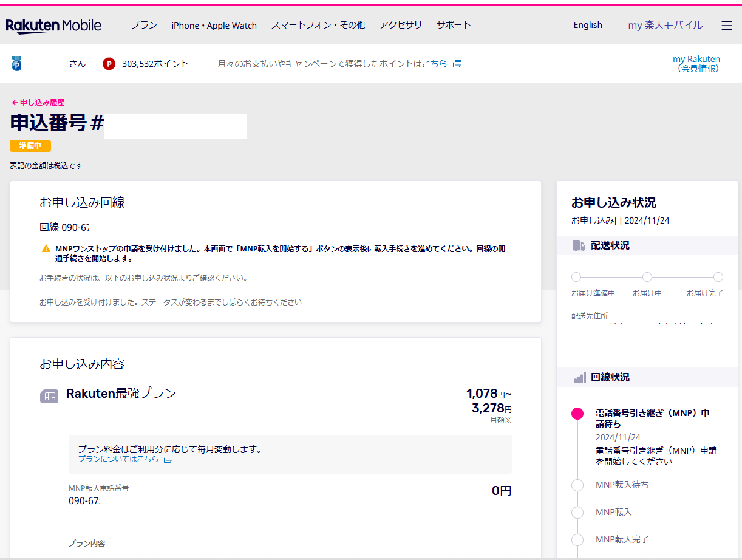Switch site language to English
Viewport: 742px width, 560px height.
[x=588, y=25]
